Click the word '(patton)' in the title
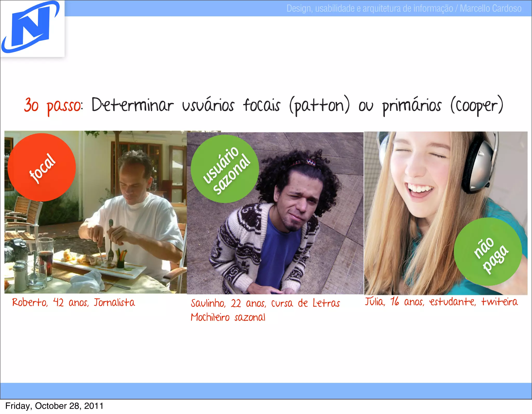The width and height of the screenshot is (532, 414). coord(320,106)
